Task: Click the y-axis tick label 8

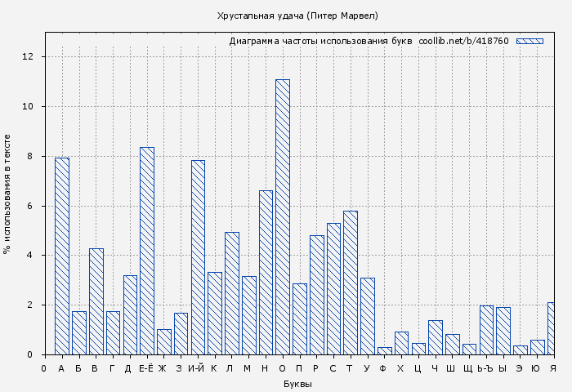Action: (x=30, y=156)
